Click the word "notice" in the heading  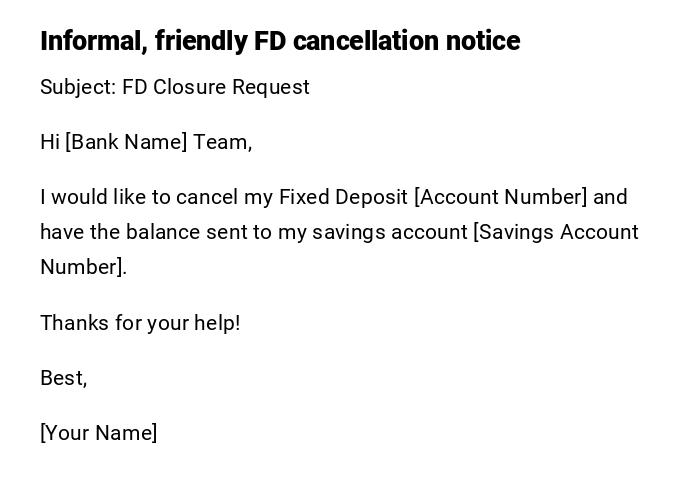point(483,41)
